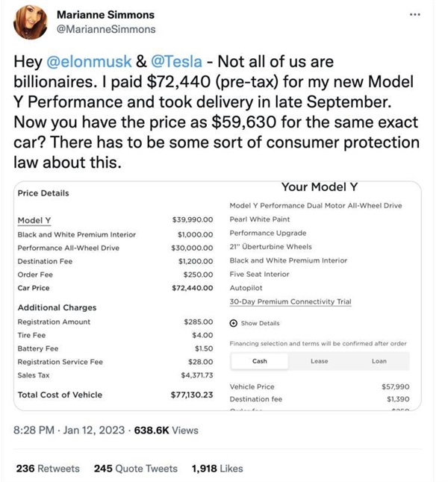This screenshot has height=482, width=448.
Task: Open the @Tesla mention link
Action: click(189, 63)
